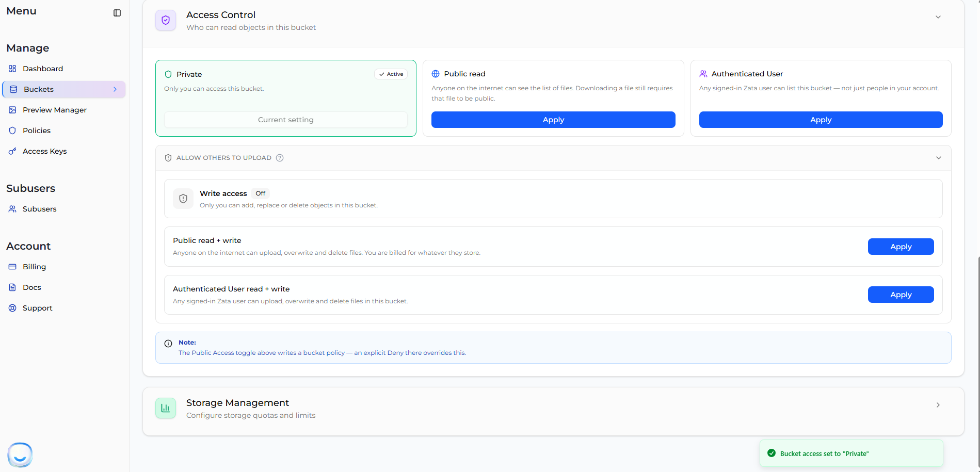Click the Billing card icon

(12, 267)
